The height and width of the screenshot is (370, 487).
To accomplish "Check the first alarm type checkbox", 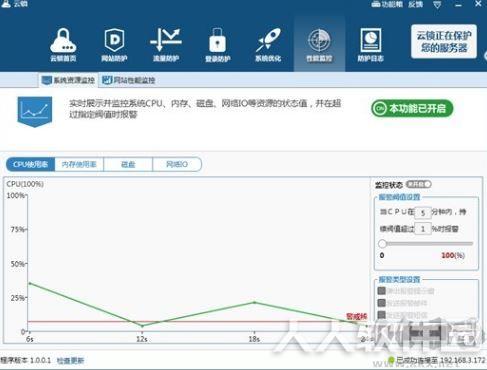I will pos(381,291).
